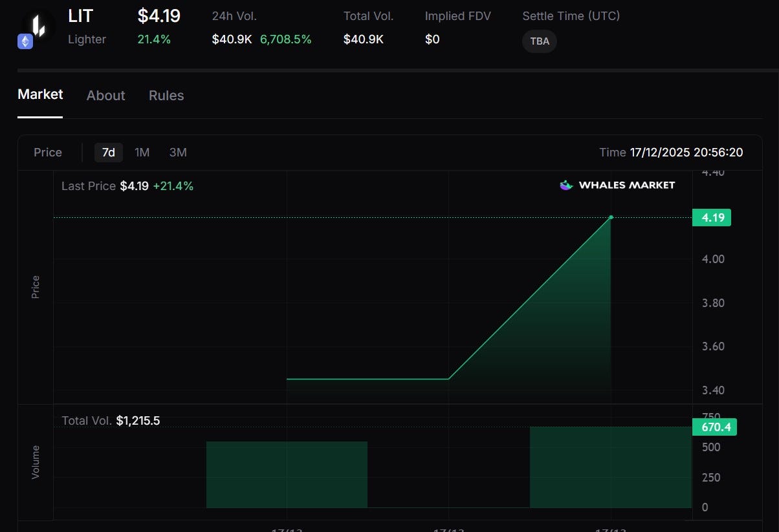
Task: Click the time display 17/12/2025 20:56:20
Action: click(686, 153)
